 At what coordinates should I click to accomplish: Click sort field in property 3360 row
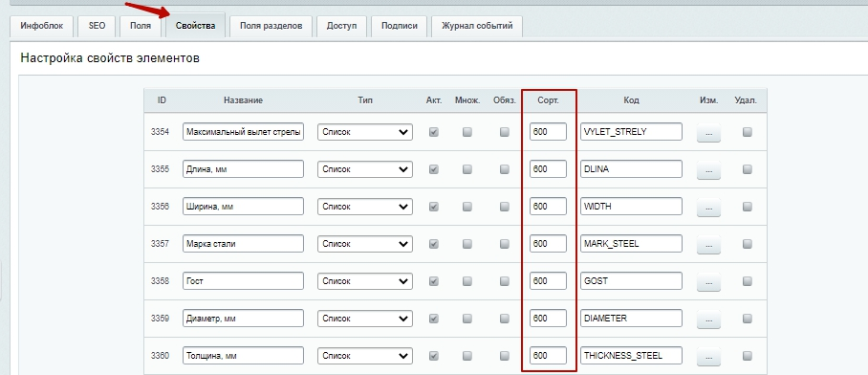tap(548, 356)
